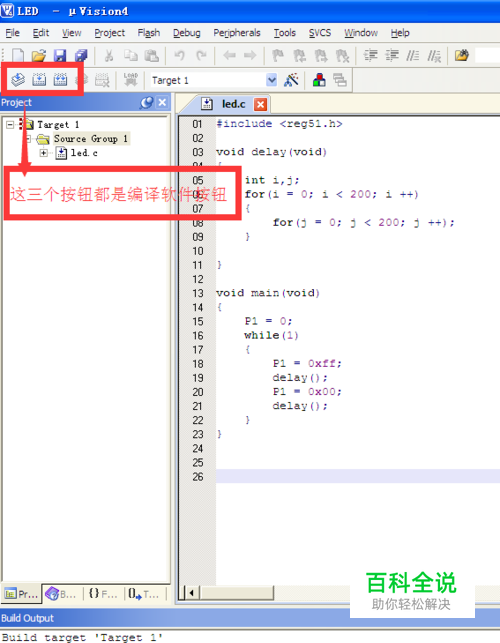The height and width of the screenshot is (643, 500).
Task: Switch to the Functions (F...) bottom tab
Action: [x=103, y=594]
